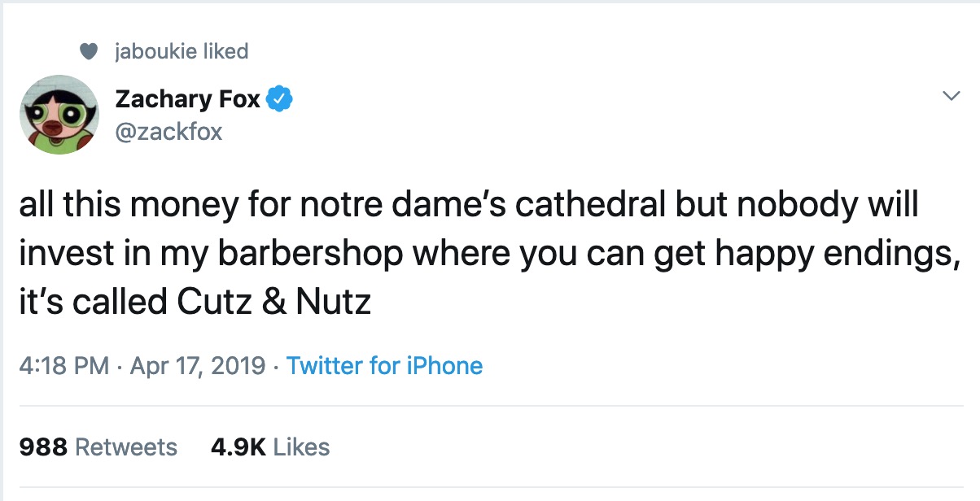Screen dimensions: 980x501
Task: Click Zachary Fox's Buttercup profile avatar
Action: (58, 115)
